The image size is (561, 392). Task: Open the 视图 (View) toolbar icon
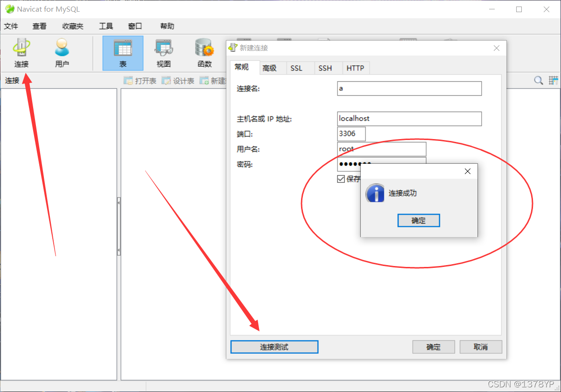(164, 53)
